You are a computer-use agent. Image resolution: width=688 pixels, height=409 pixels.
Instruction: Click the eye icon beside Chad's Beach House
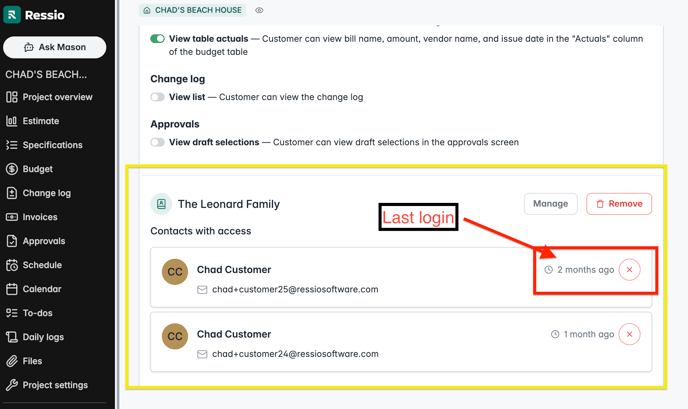(259, 10)
